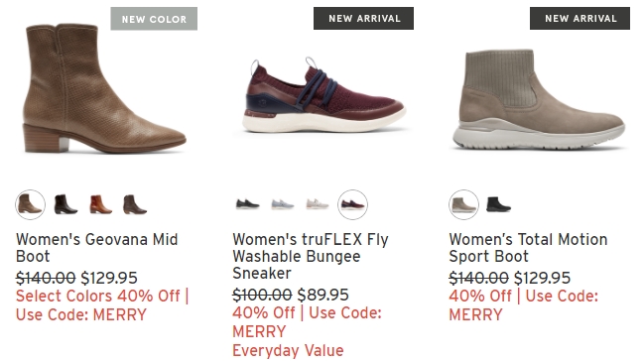This screenshot has height=361, width=644.
Task: Select the burgundy truFLEX sneaker swatch
Action: 353,204
